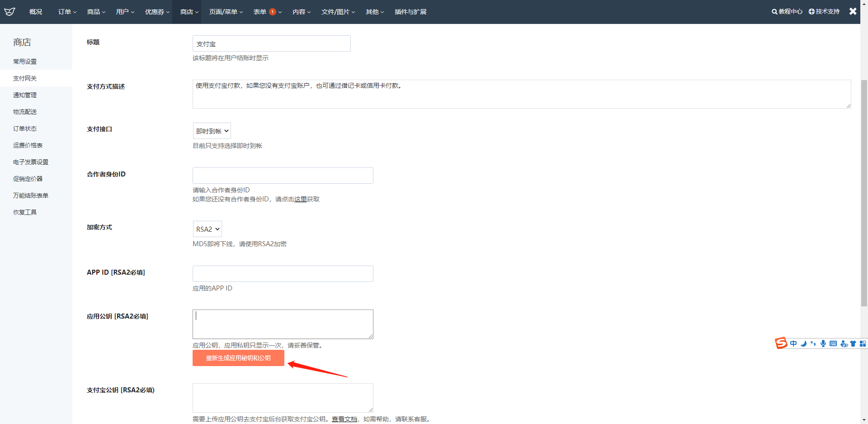Expand the 用户 menu

click(125, 12)
